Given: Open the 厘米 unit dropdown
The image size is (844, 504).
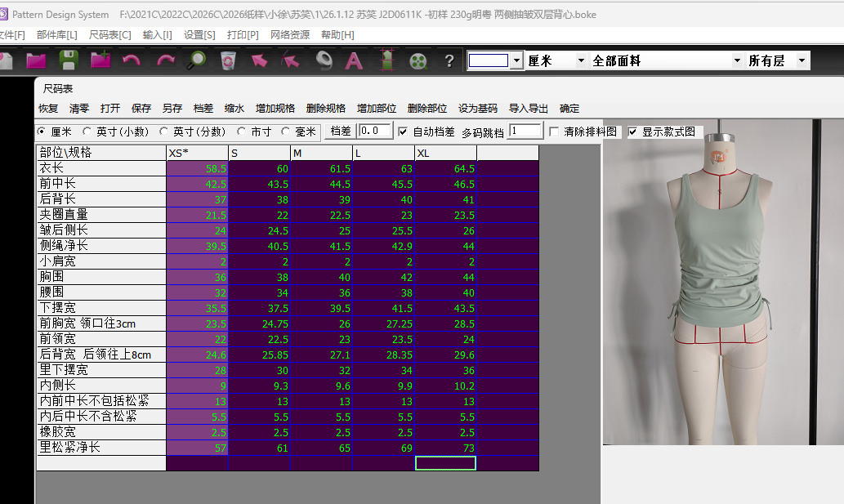Looking at the screenshot, I should (581, 61).
